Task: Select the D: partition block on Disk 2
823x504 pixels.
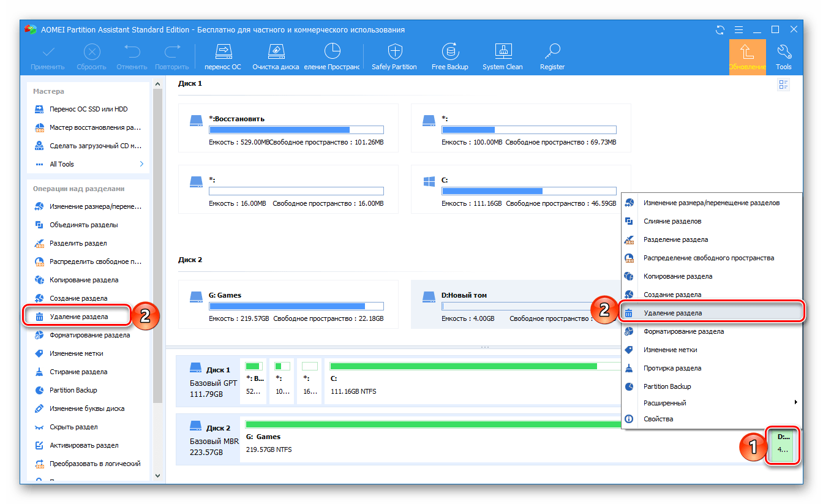Action: [782, 444]
